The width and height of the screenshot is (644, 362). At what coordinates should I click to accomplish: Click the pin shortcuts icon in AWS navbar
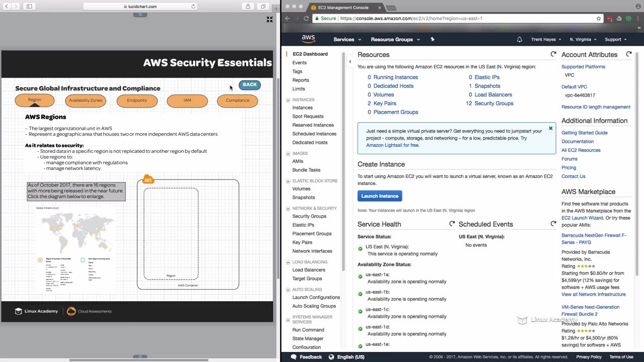tap(432, 39)
